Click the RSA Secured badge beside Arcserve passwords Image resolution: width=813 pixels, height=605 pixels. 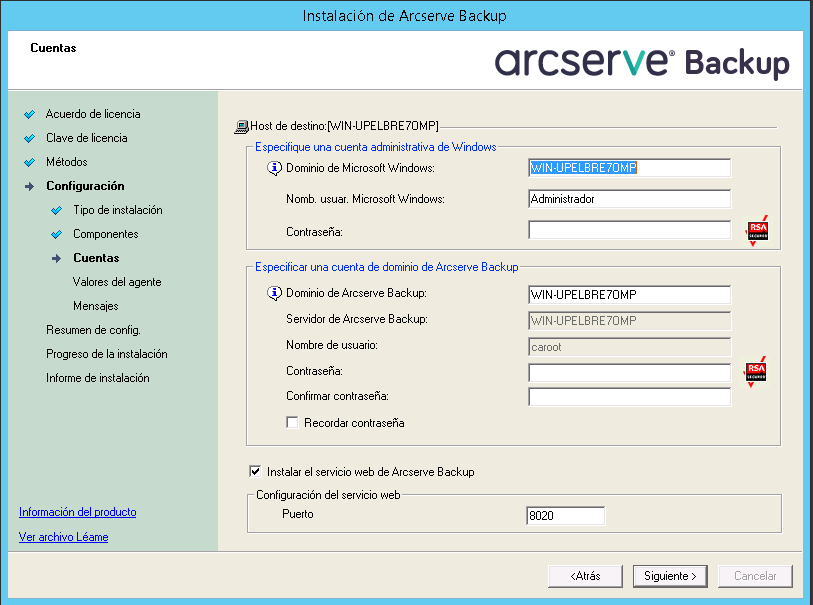coord(757,371)
